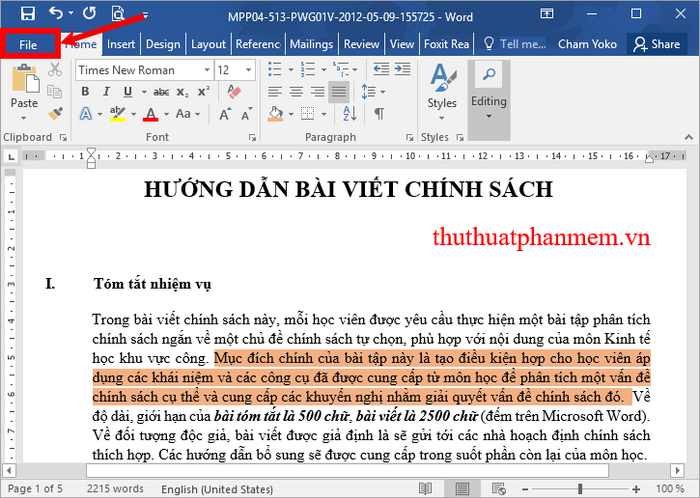Open Print Preview from quick access toolbar
The image size is (700, 498).
[118, 13]
